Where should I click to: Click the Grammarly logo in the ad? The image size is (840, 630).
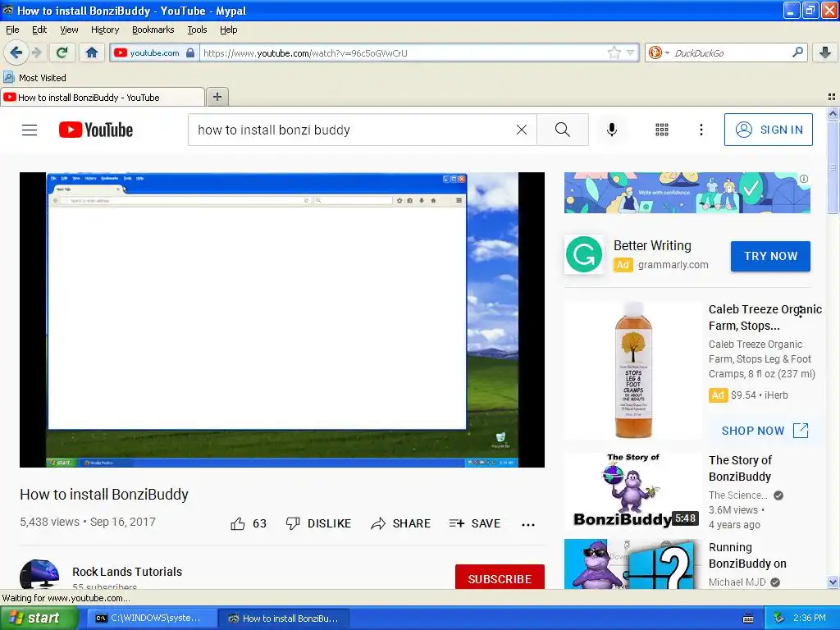(584, 254)
